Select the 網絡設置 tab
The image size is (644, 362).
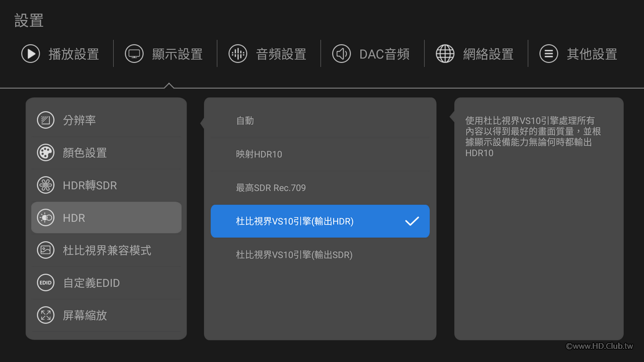[475, 54]
